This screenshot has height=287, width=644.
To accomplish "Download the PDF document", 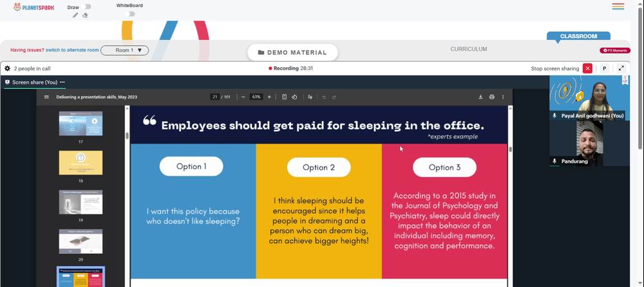I will 480,97.
